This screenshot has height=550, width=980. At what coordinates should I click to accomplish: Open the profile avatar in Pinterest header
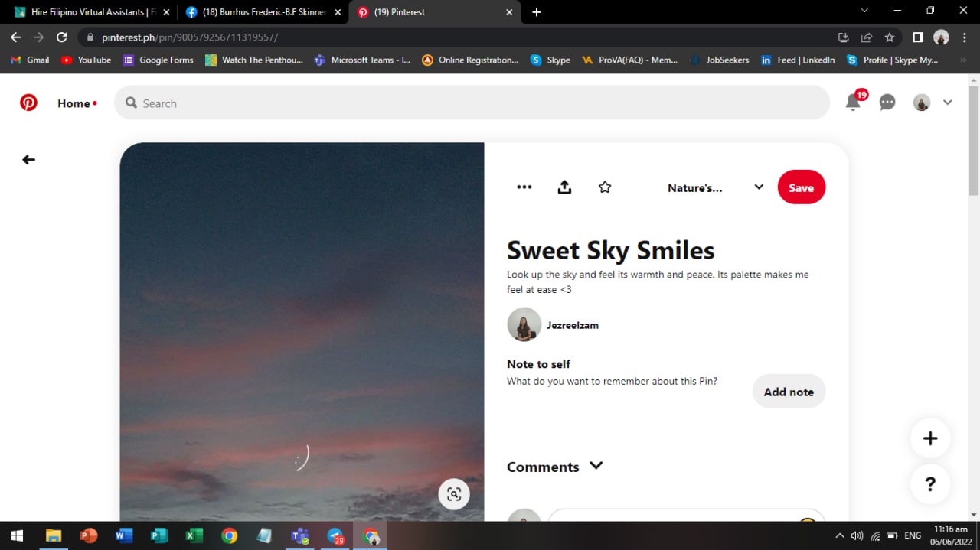[x=922, y=103]
